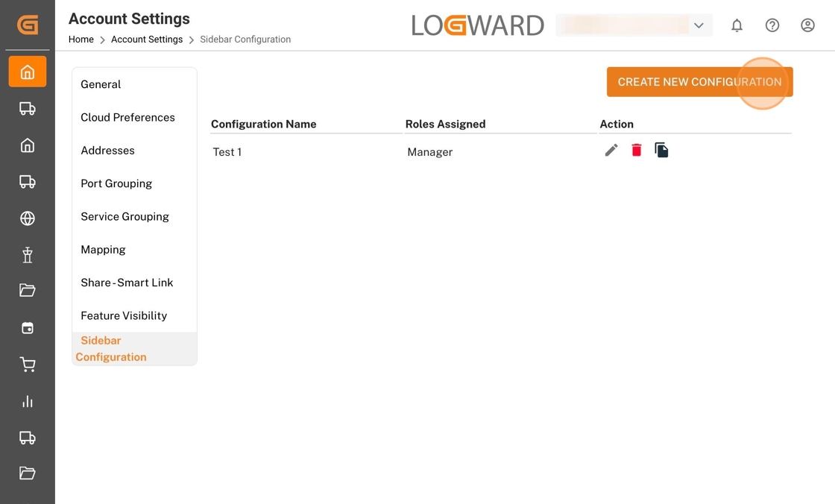The image size is (835, 504).
Task: Open the help question mark icon
Action: coord(772,25)
